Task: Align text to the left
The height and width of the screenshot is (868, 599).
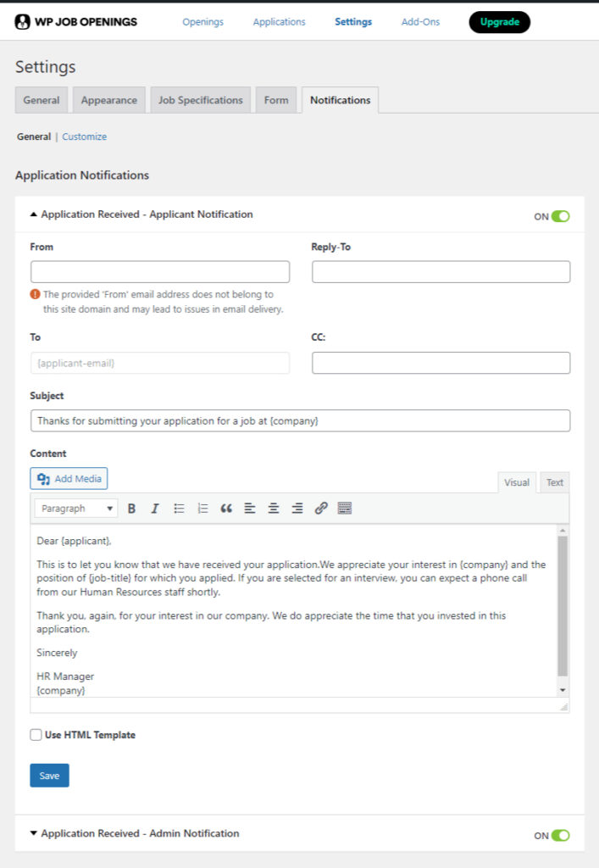Action: [250, 509]
